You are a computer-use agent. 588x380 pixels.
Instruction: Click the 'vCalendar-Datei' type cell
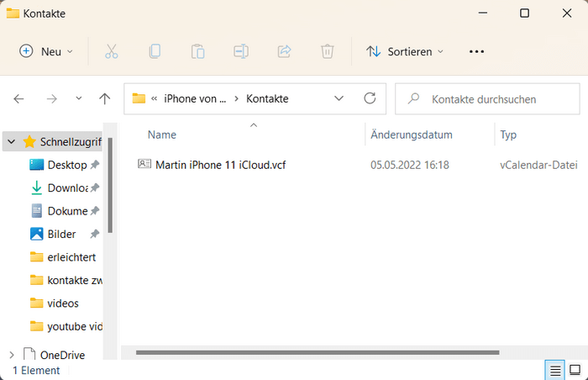click(538, 165)
